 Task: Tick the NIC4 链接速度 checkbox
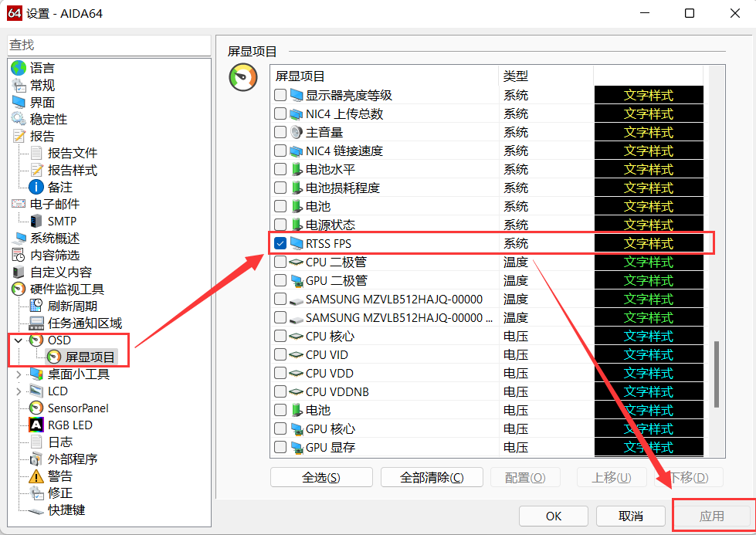coord(280,151)
